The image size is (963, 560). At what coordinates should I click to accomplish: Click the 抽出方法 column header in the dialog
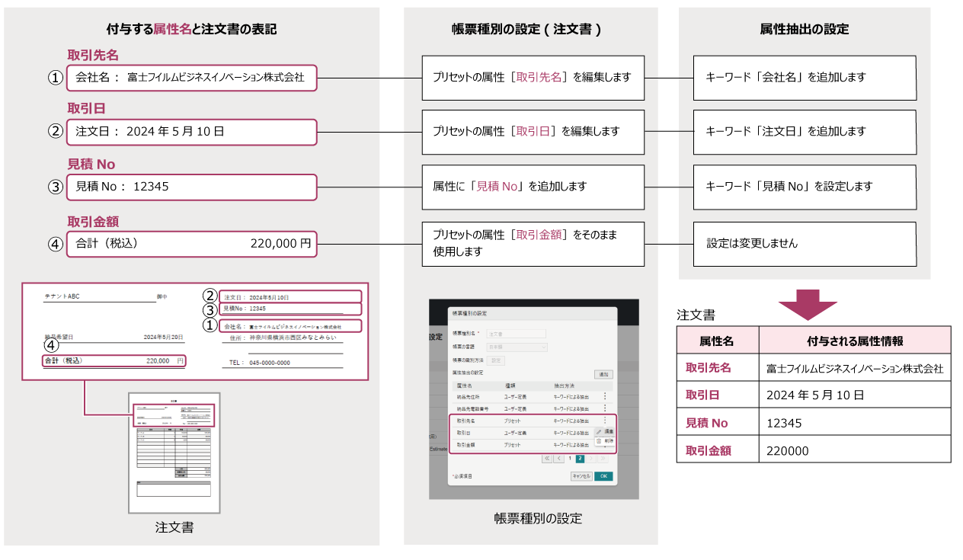[x=564, y=386]
